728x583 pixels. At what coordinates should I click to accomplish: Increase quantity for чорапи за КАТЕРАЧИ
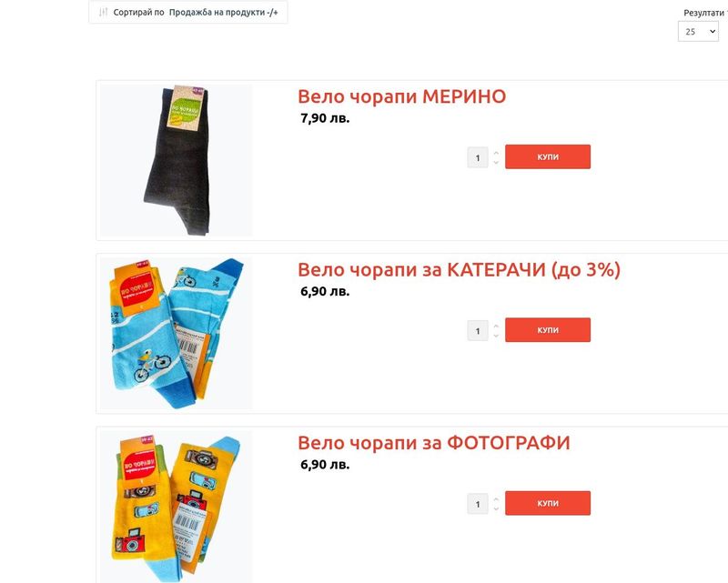pos(496,326)
